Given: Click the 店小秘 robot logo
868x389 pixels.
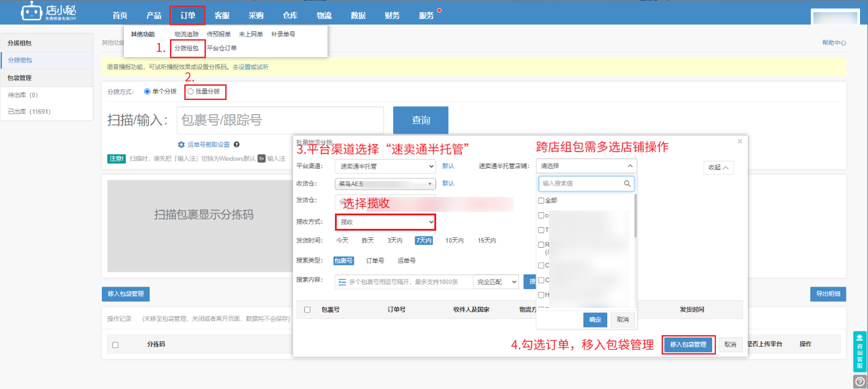Looking at the screenshot, I should coord(31,12).
